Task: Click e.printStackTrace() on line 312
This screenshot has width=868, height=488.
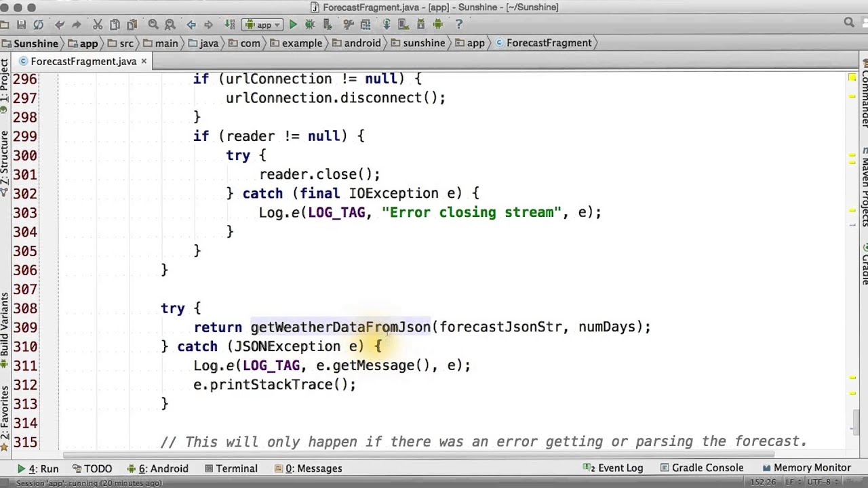Action: point(271,384)
